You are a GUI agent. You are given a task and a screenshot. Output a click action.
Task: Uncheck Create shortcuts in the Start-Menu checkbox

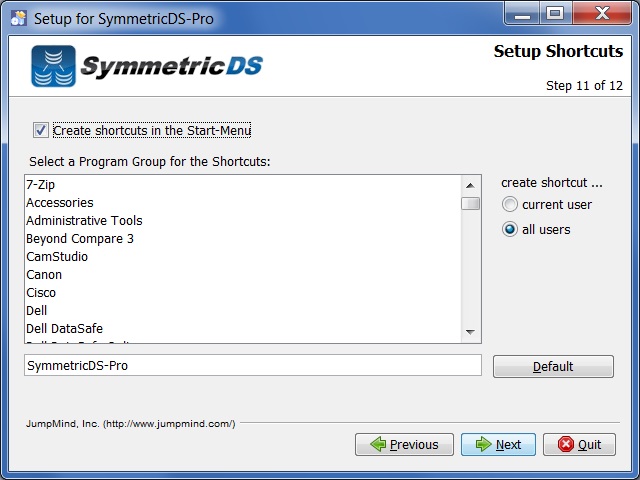41,131
